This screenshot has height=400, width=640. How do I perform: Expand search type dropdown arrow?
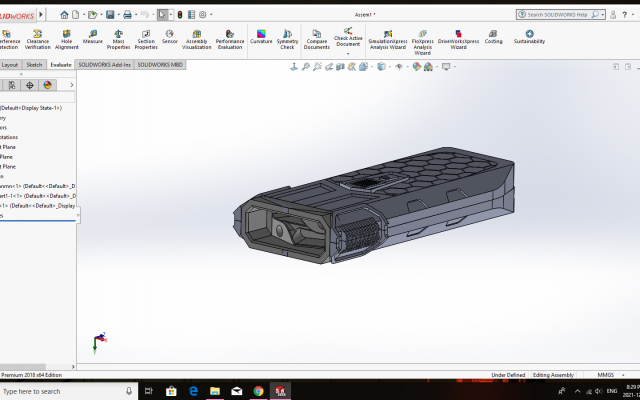pos(602,15)
